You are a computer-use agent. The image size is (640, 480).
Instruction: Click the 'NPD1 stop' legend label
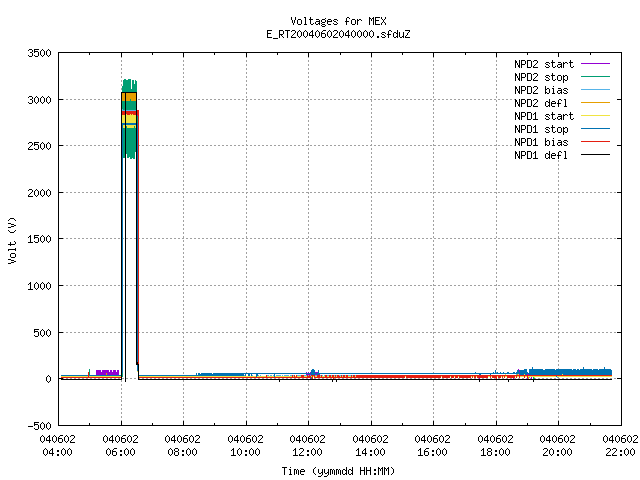(541, 129)
